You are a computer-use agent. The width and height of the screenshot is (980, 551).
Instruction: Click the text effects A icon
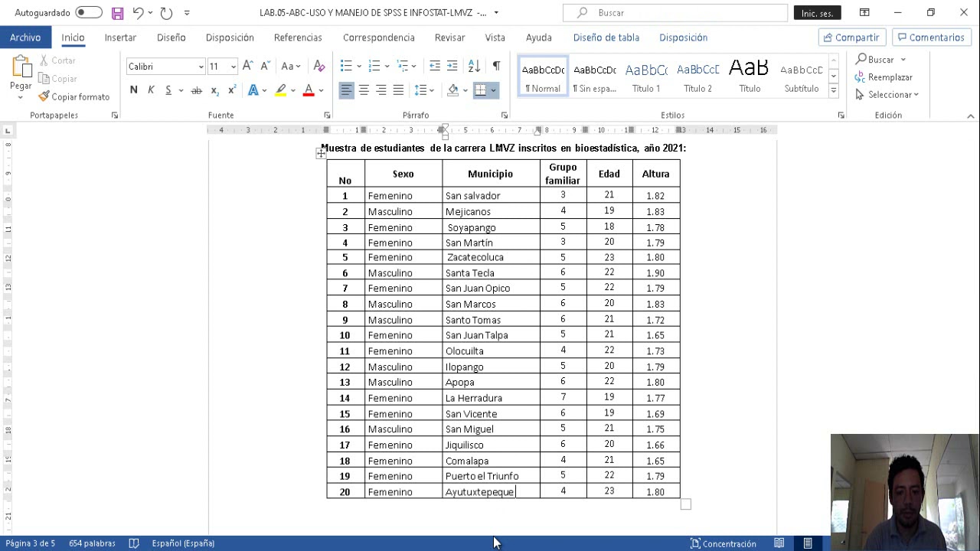253,90
